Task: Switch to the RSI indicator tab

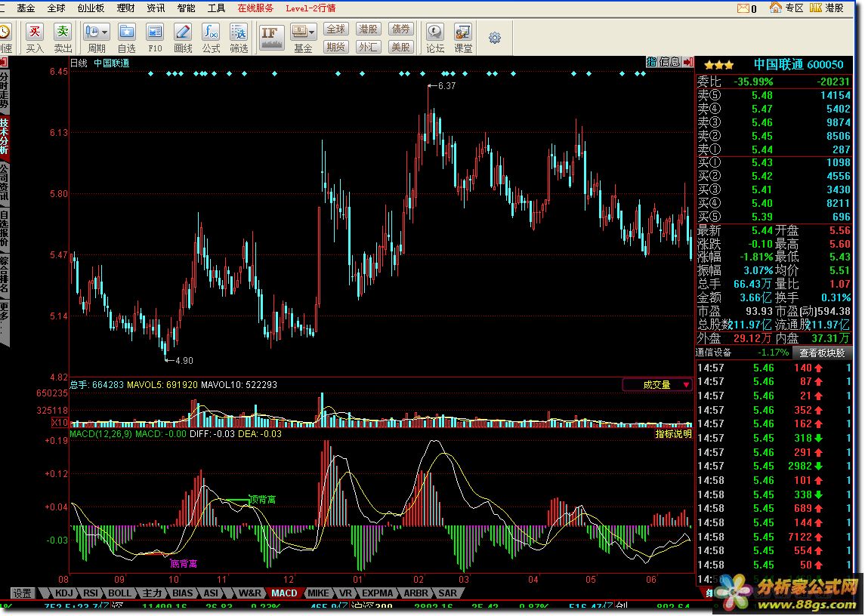Action: pos(91,593)
